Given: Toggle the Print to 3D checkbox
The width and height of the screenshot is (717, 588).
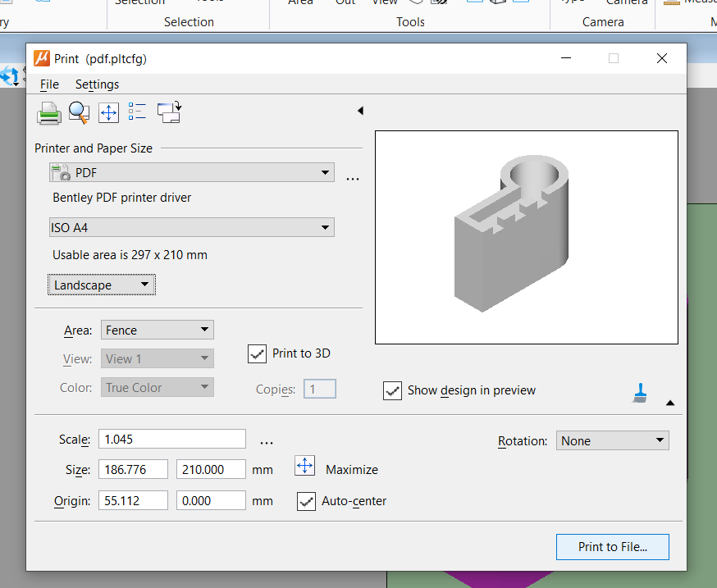Looking at the screenshot, I should [257, 353].
